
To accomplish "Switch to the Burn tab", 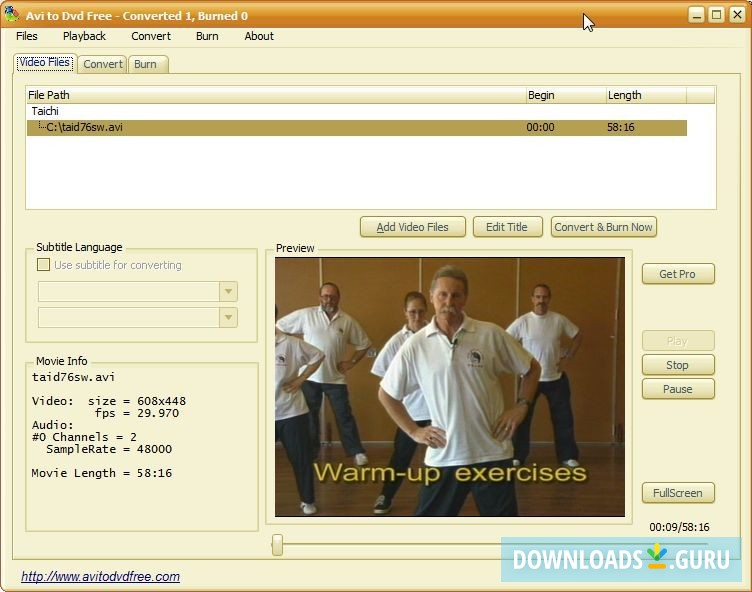I will pos(148,64).
